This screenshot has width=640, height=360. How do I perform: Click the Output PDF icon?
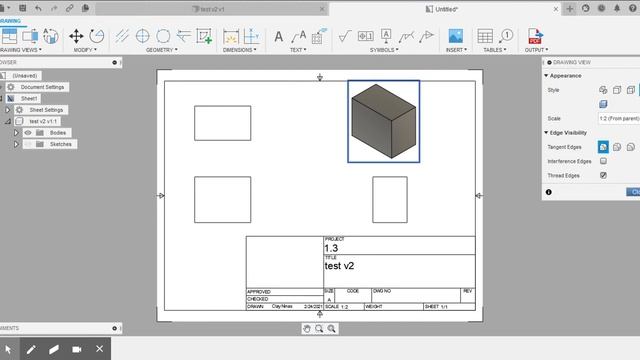coord(535,36)
